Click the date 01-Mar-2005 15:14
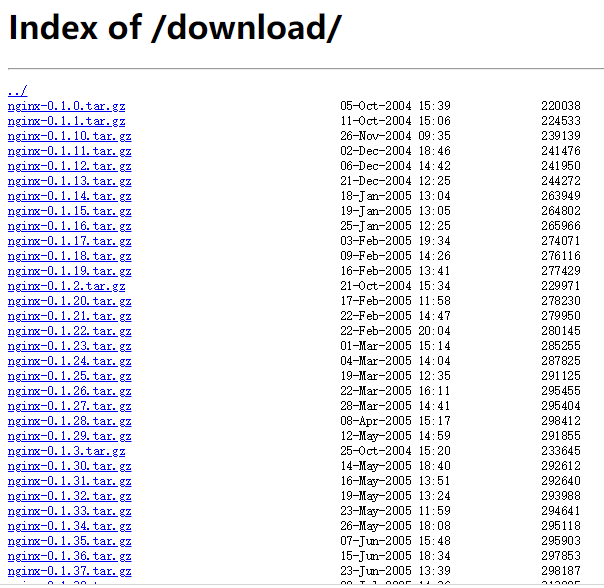Viewport: 604px width, 588px height. 395,346
